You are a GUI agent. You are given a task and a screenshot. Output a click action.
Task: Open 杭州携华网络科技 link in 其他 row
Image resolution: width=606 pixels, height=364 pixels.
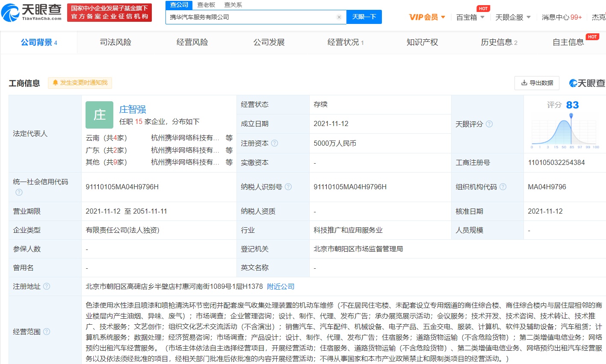[x=185, y=162]
